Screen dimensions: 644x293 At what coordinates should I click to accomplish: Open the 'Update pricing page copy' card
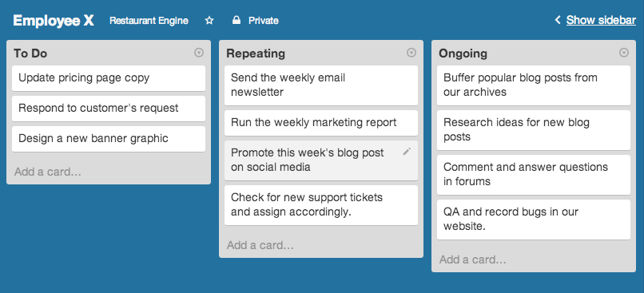[109, 78]
